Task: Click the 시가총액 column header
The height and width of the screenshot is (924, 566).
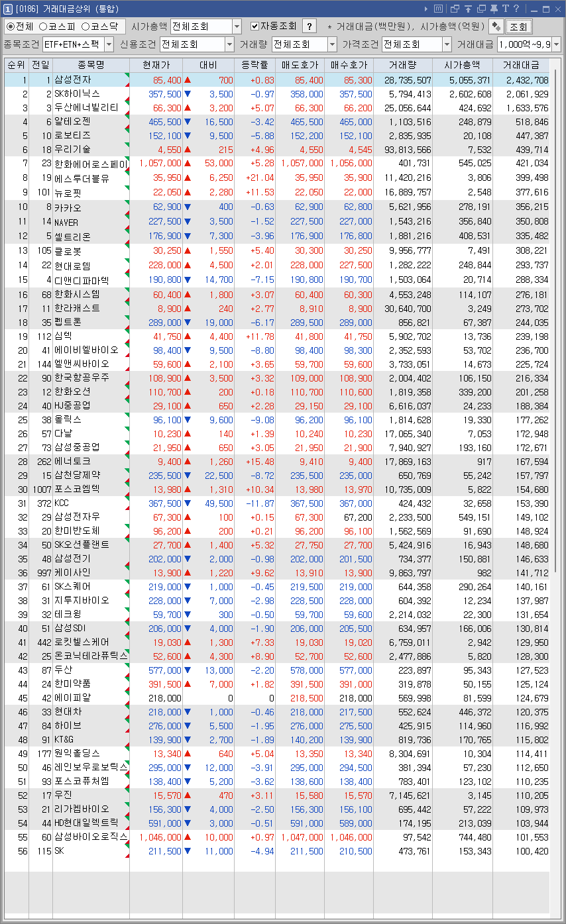Action: point(463,66)
